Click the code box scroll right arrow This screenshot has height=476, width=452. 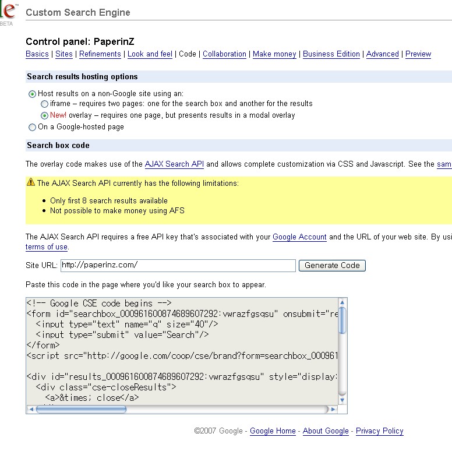tap(333, 409)
